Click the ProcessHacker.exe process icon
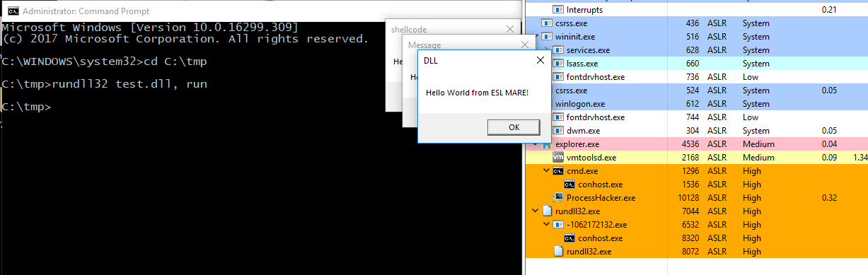 558,198
